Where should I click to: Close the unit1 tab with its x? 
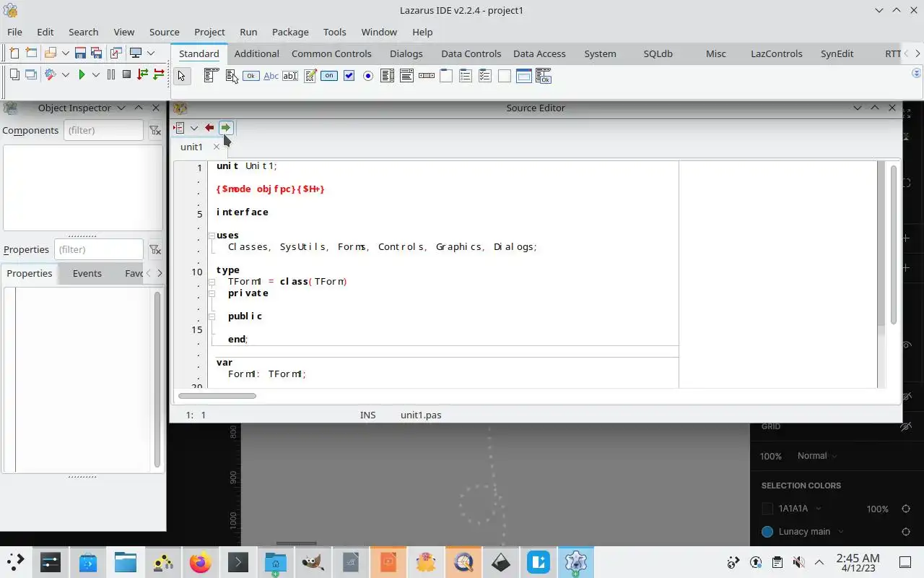point(216,147)
